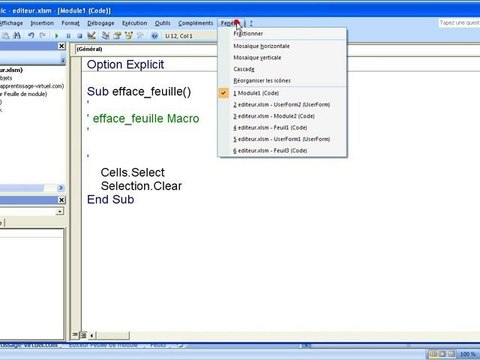Click the Pause break icon
The width and height of the screenshot is (480, 360).
coord(68,36)
